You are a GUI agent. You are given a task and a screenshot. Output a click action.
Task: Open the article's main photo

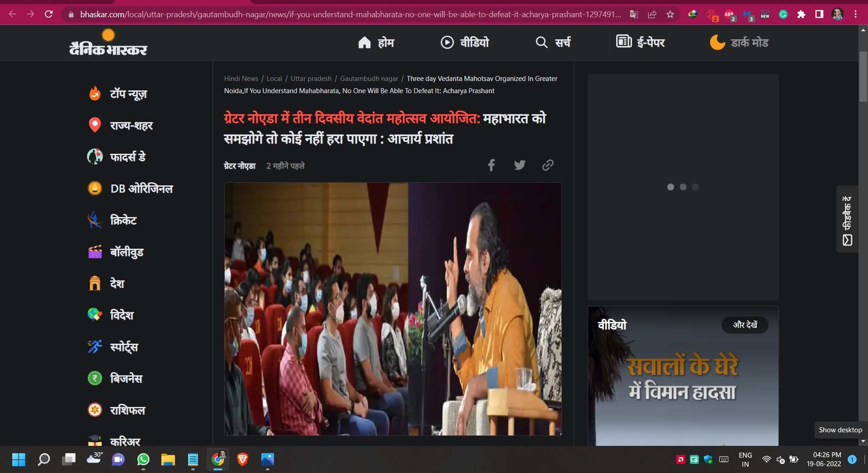393,309
